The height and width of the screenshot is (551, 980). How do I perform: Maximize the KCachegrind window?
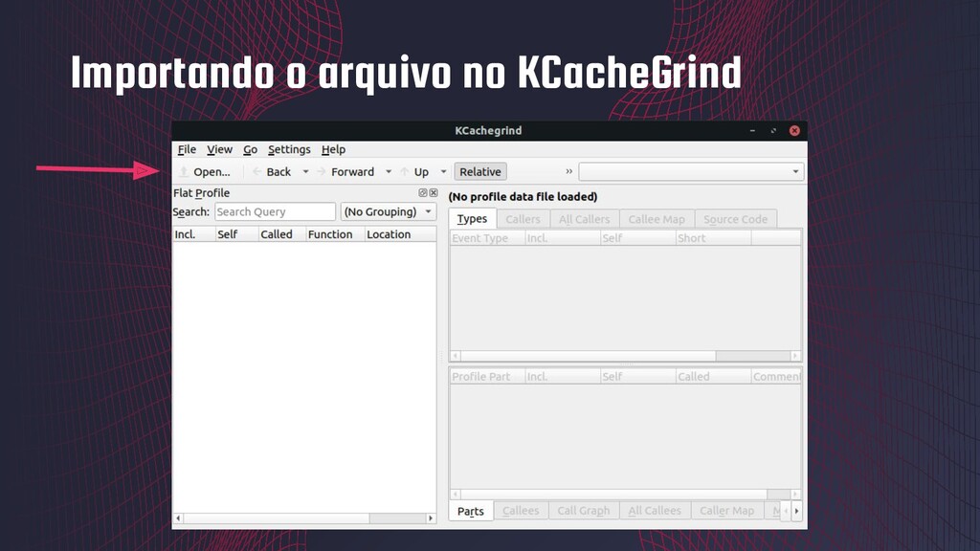coord(773,130)
